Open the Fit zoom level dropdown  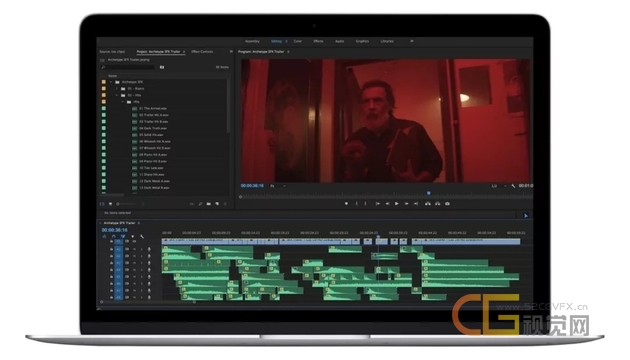278,186
